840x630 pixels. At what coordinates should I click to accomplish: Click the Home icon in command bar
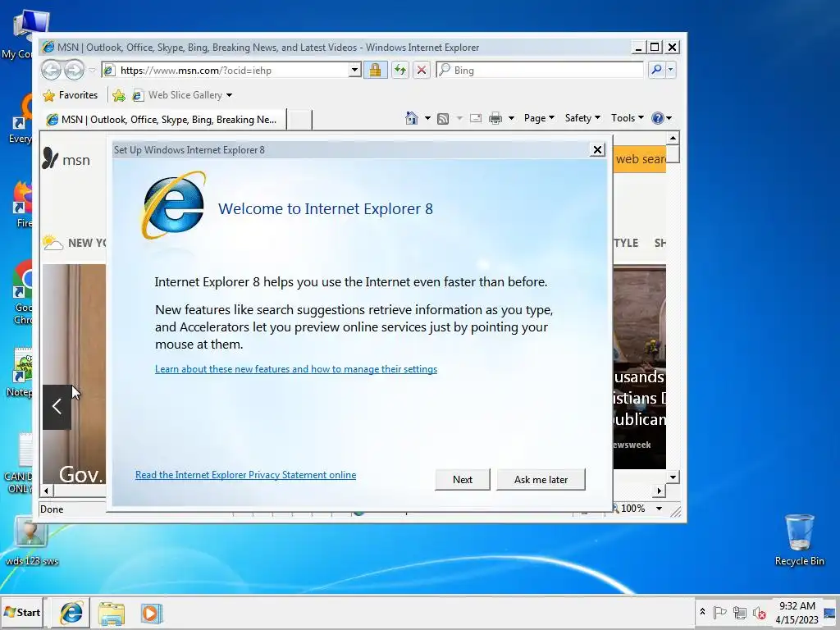pyautogui.click(x=412, y=118)
